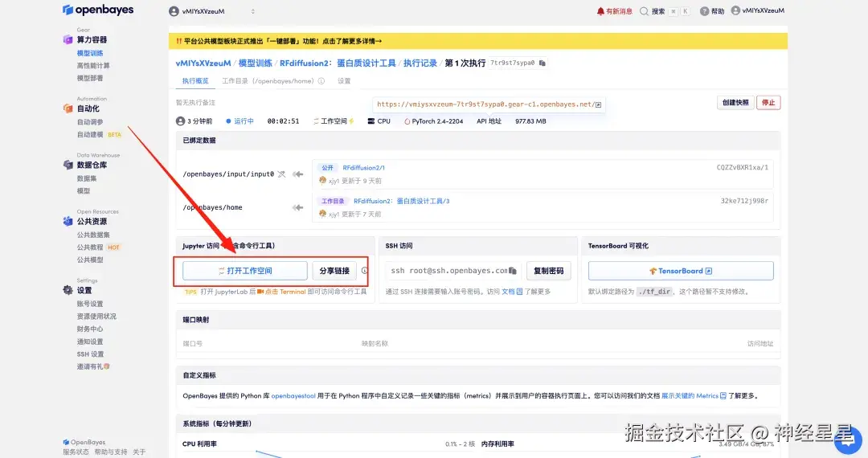Image resolution: width=868 pixels, height=458 pixels.
Task: Click the xjy1 avatar on the 9 天前 row
Action: click(323, 180)
